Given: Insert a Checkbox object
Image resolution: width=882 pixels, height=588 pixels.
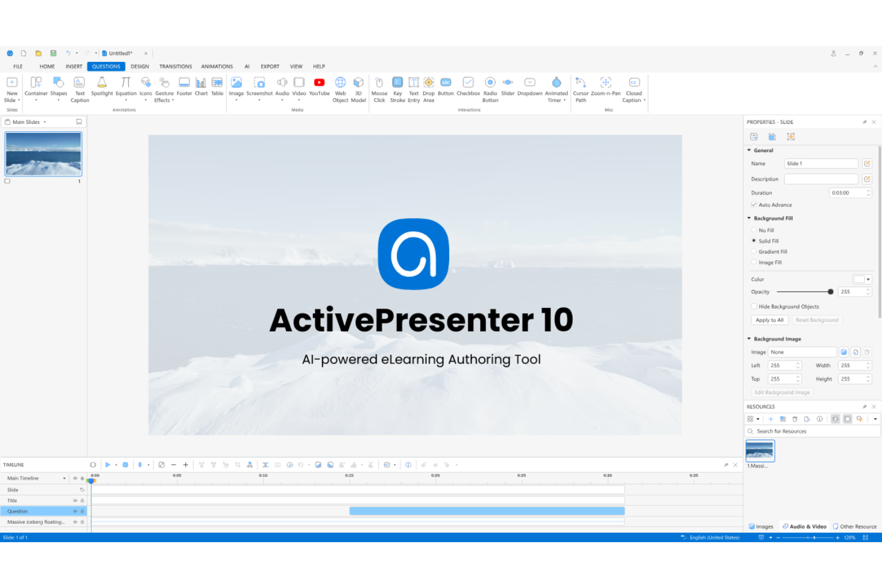Looking at the screenshot, I should (x=468, y=86).
